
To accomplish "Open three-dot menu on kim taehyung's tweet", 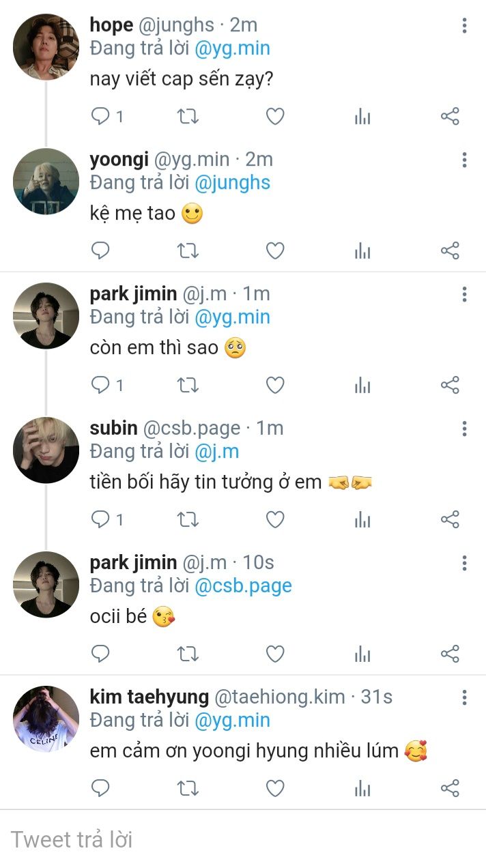I will pyautogui.click(x=464, y=697).
